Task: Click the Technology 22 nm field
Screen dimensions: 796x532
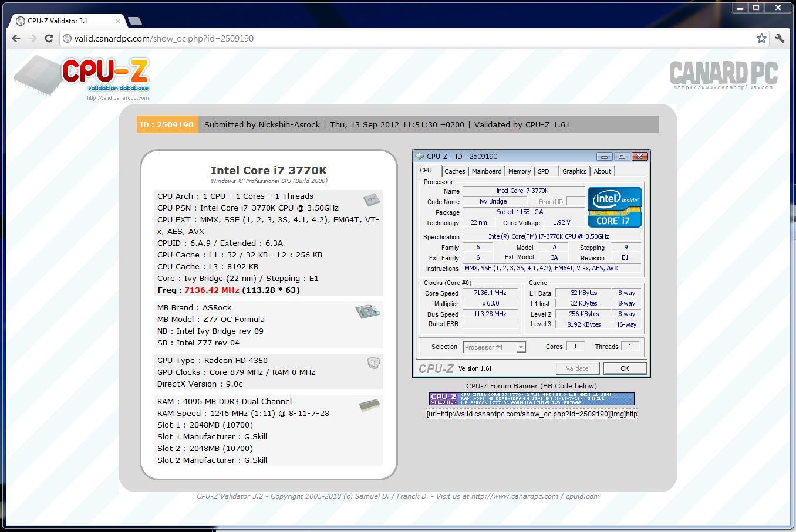Action: click(x=478, y=223)
